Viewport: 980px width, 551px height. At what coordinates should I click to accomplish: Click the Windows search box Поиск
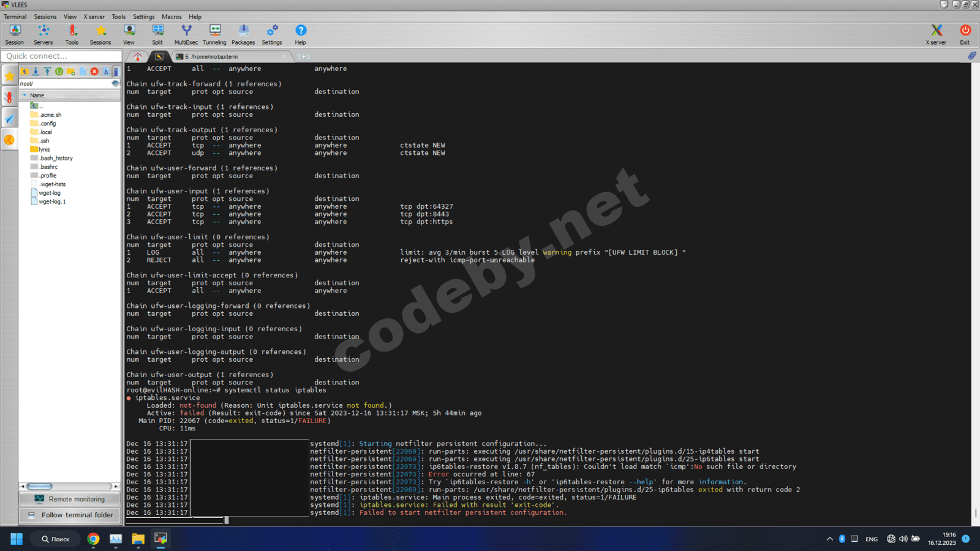tap(56, 539)
